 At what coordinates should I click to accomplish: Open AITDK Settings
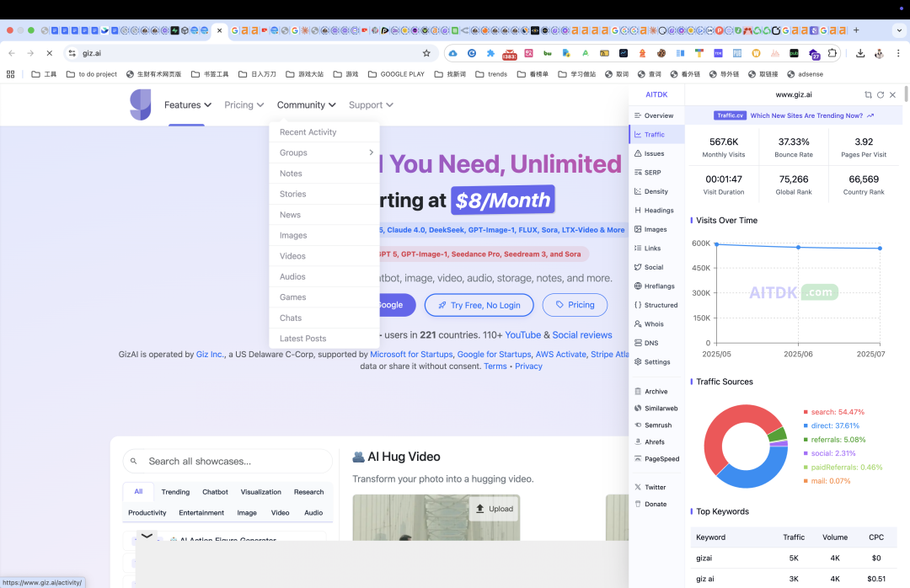click(x=654, y=362)
